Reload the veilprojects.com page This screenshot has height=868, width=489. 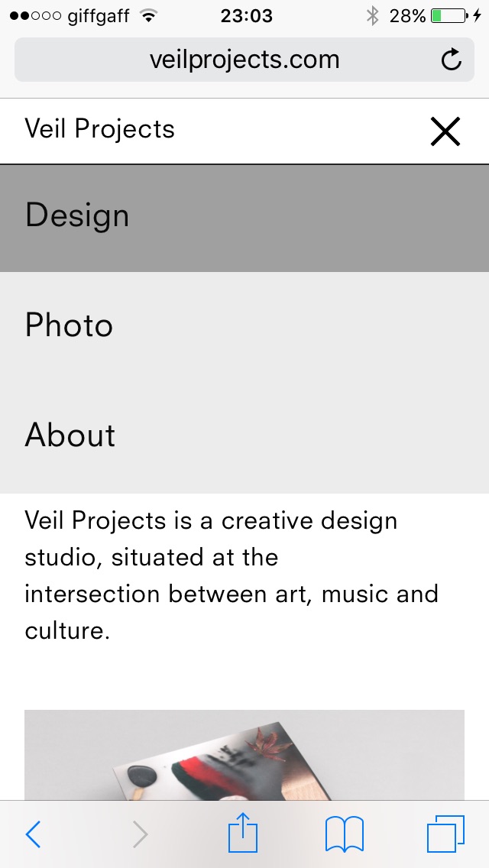coord(452,60)
